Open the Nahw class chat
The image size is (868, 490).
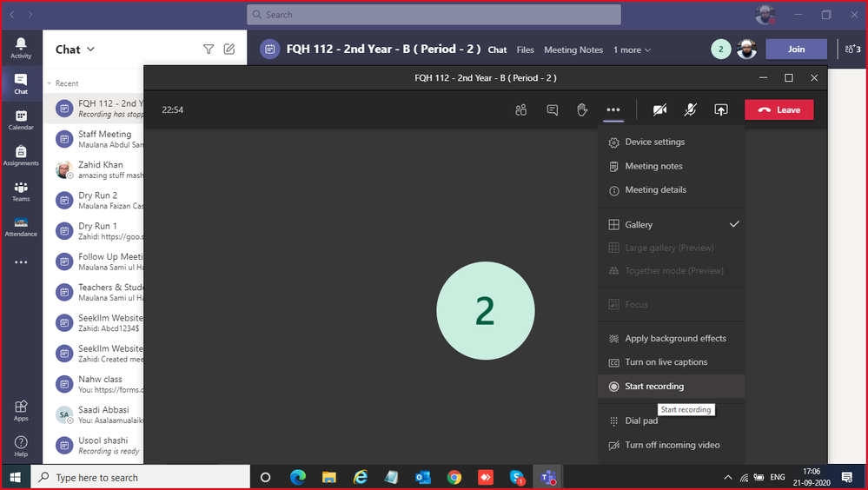93,384
